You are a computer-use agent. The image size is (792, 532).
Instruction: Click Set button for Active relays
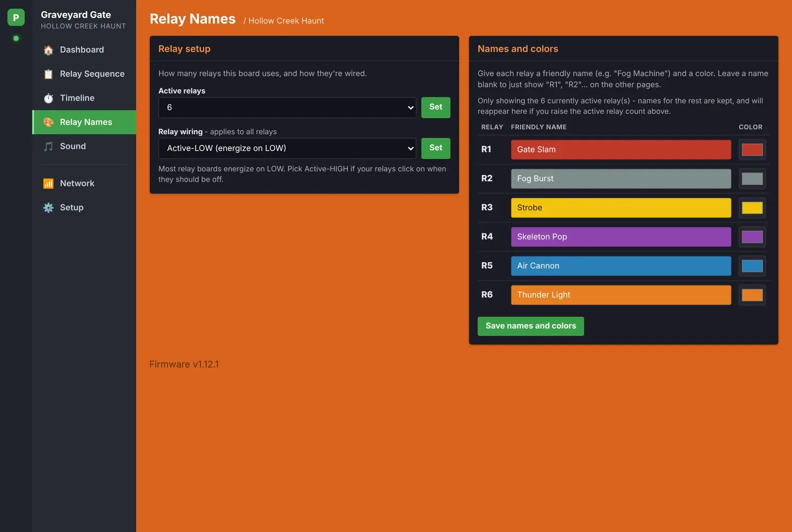436,107
